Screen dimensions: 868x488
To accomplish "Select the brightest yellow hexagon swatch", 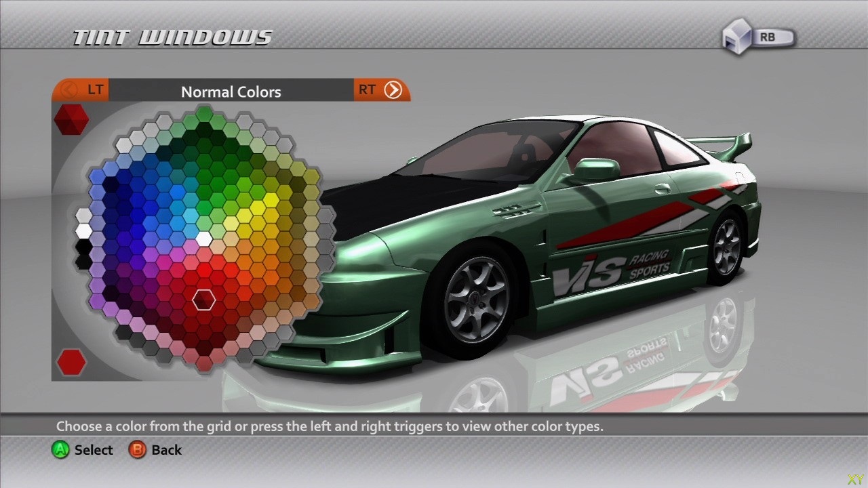I will (271, 200).
